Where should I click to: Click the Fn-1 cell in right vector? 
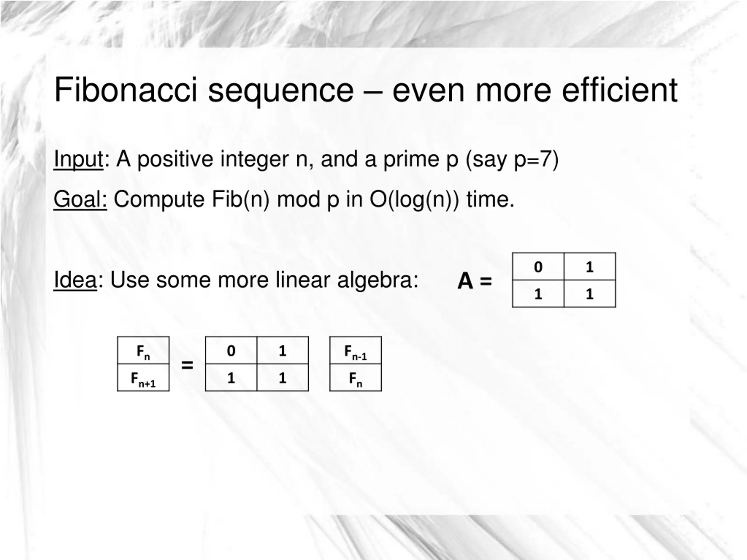pos(356,350)
